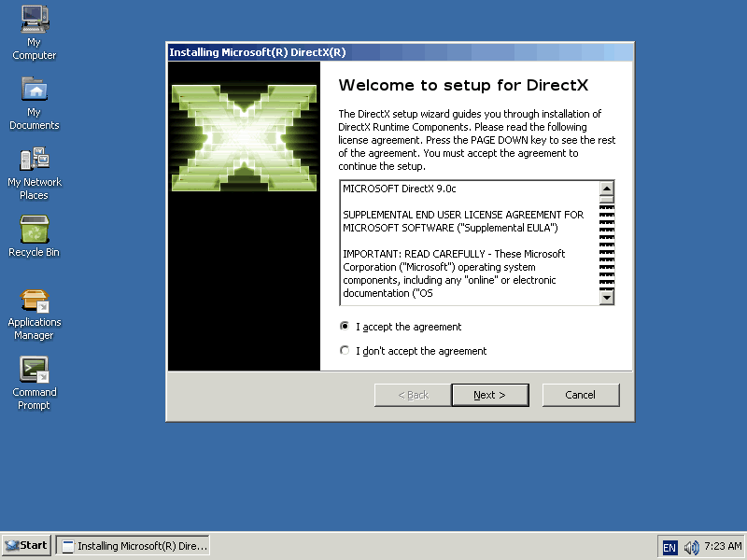Click the Installing Microsoft(R) DirectX(R) title bar
747x560 pixels.
click(x=401, y=52)
